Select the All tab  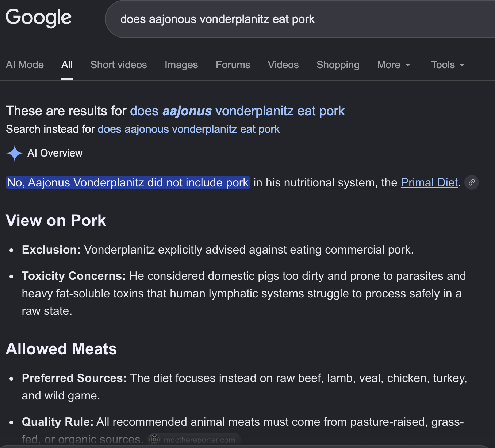tap(67, 65)
